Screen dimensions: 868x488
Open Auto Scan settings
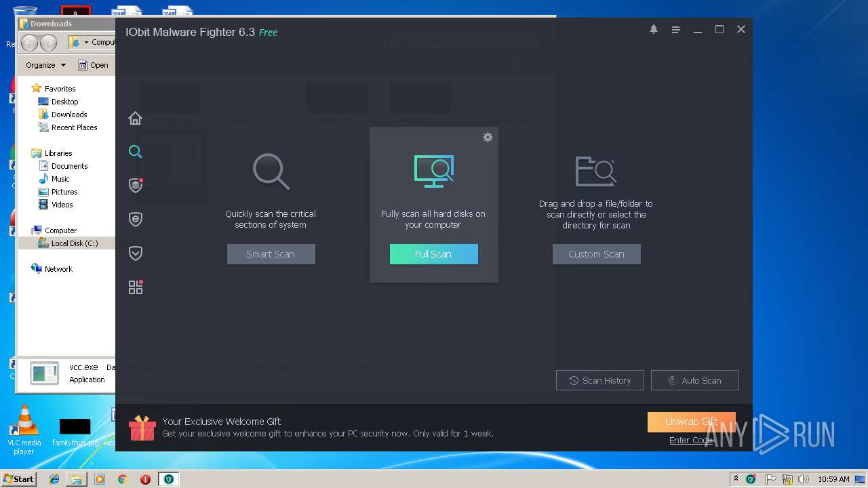point(695,380)
